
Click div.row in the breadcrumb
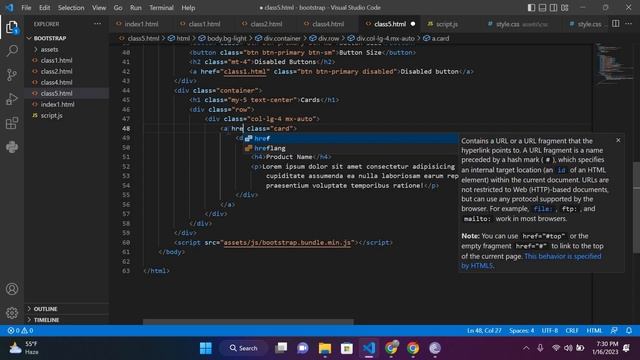[329, 38]
